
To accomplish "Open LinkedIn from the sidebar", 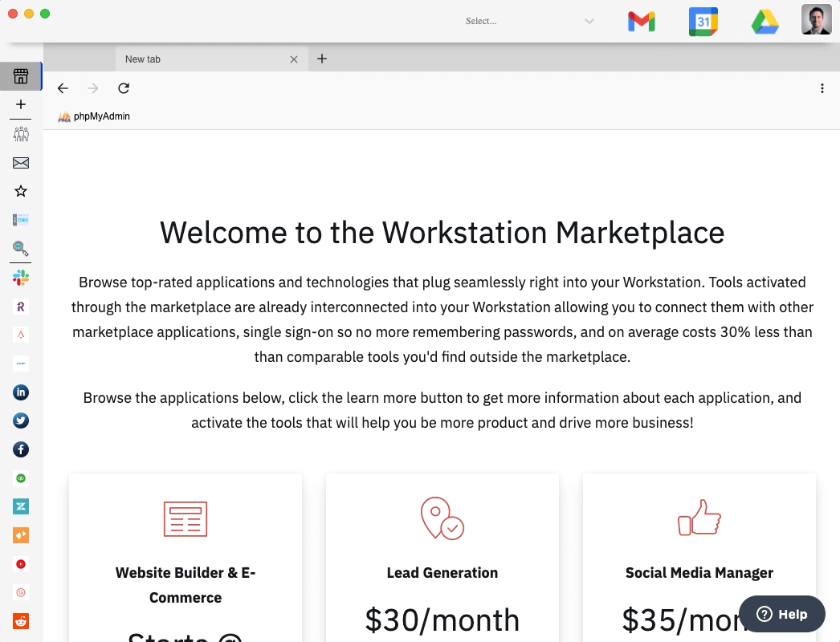I will point(21,392).
